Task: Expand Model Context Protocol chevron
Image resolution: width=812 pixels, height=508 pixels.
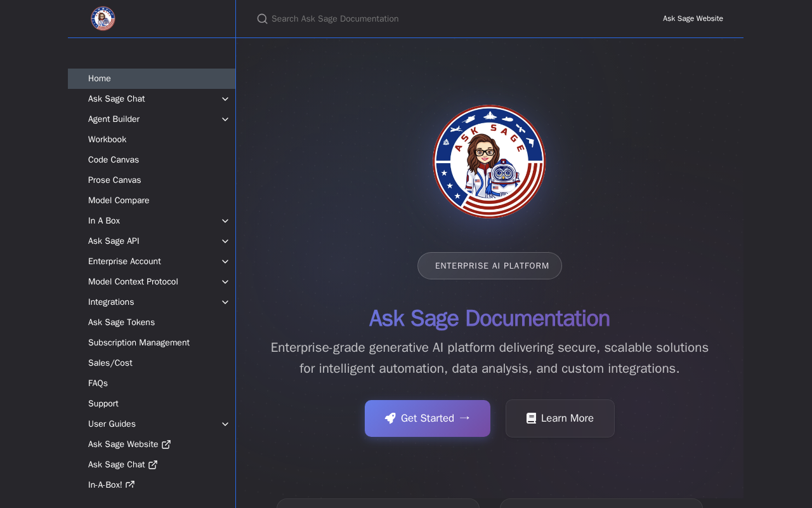Action: [225, 282]
